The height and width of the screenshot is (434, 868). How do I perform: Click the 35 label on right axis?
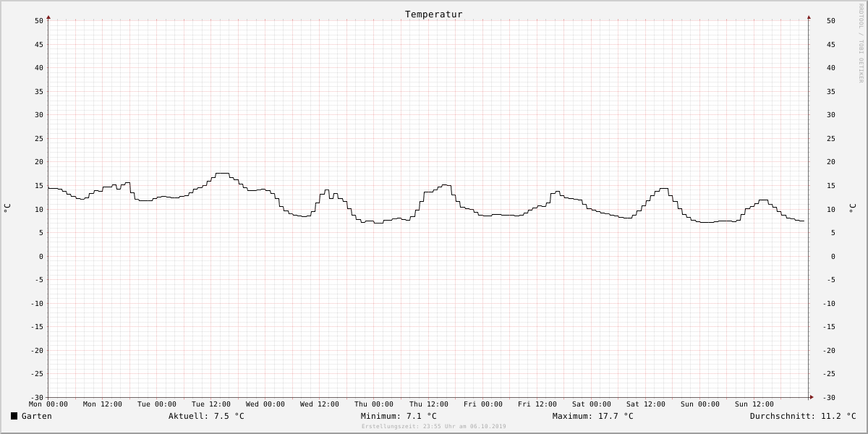click(831, 91)
